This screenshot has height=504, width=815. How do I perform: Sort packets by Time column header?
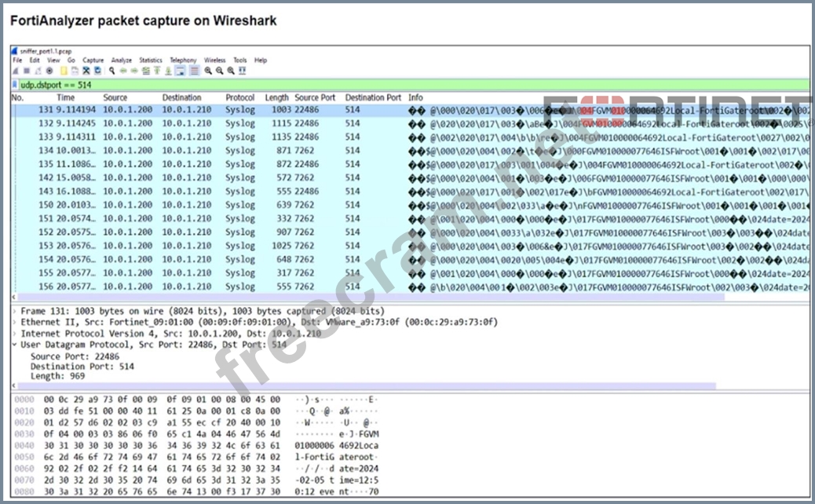tap(66, 97)
